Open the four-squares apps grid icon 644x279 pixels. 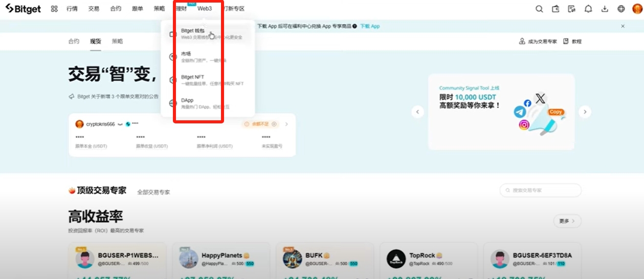point(54,9)
